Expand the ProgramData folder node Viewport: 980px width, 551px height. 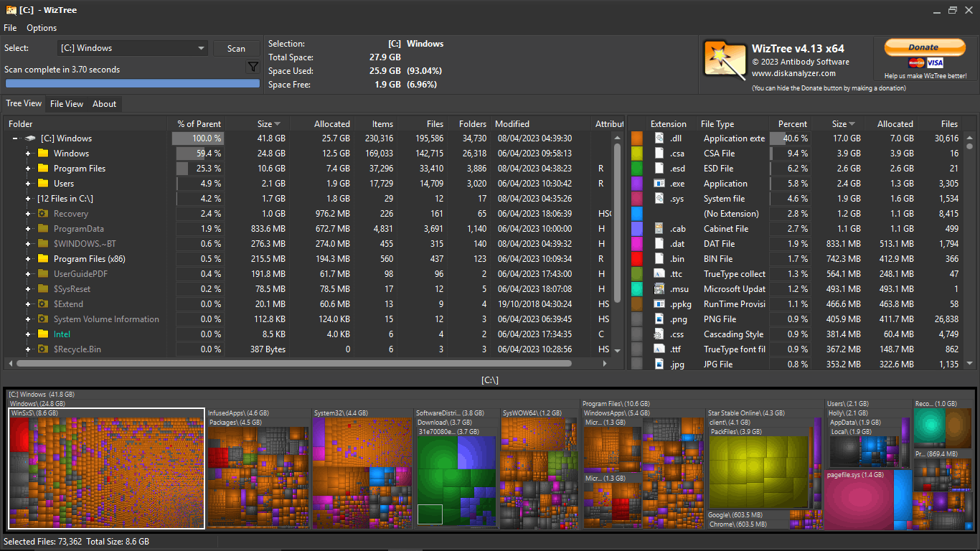pyautogui.click(x=28, y=229)
